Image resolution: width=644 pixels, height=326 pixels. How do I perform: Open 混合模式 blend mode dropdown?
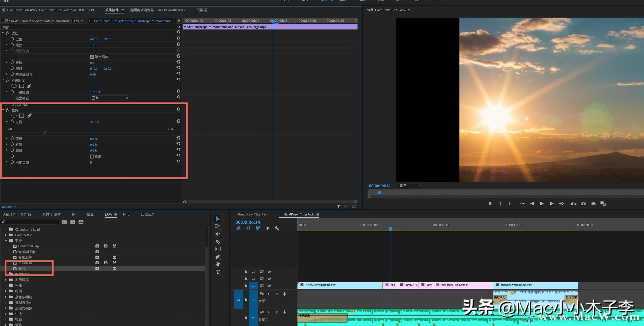pyautogui.click(x=110, y=98)
